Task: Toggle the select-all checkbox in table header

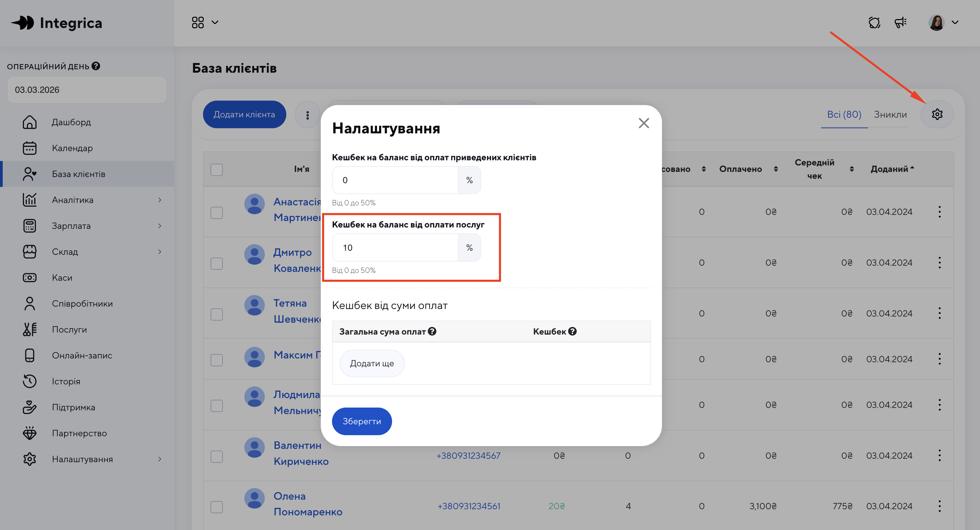Action: (x=217, y=170)
